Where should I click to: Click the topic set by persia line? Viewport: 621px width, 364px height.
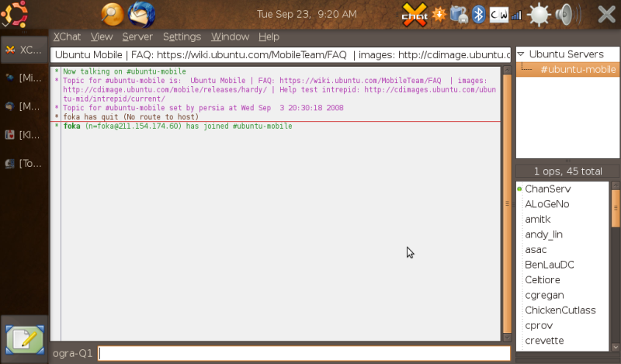pos(203,108)
